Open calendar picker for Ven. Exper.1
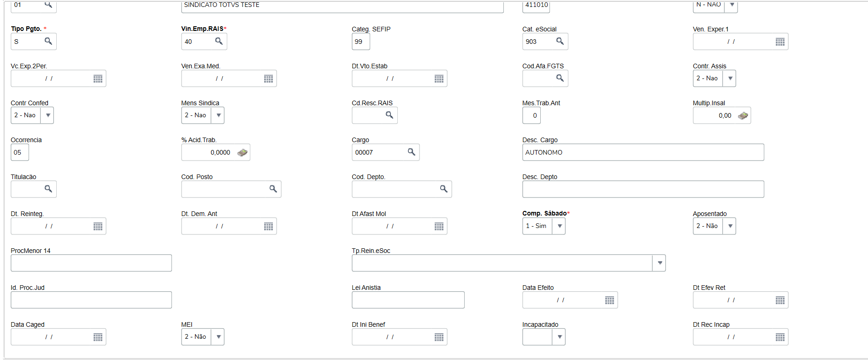 [x=780, y=42]
